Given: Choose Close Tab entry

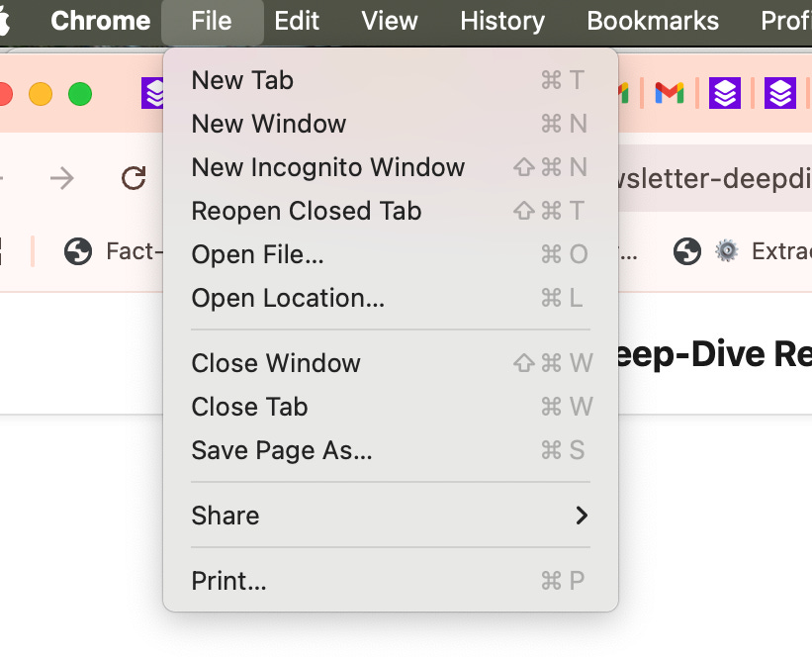Looking at the screenshot, I should click(391, 407).
